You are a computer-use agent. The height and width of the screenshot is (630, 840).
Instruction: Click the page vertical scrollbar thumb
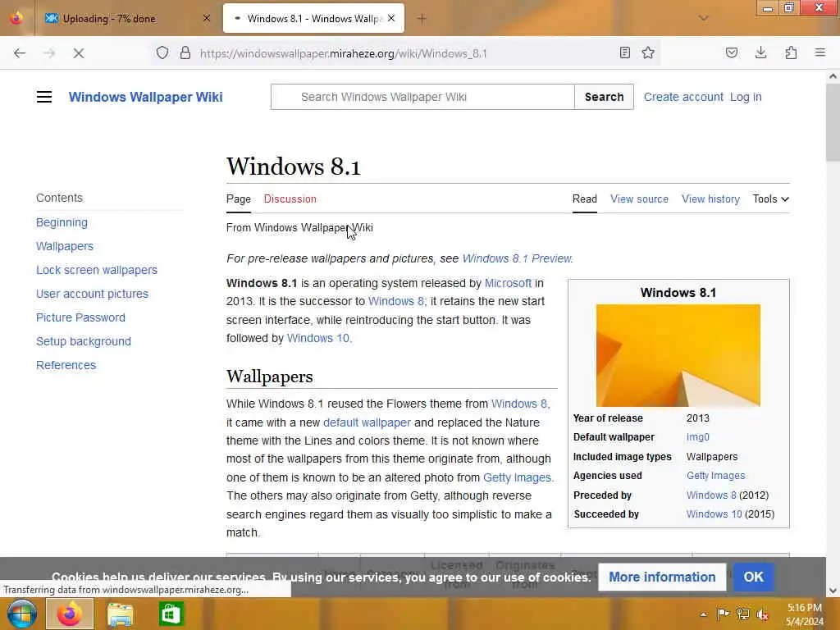pyautogui.click(x=833, y=123)
